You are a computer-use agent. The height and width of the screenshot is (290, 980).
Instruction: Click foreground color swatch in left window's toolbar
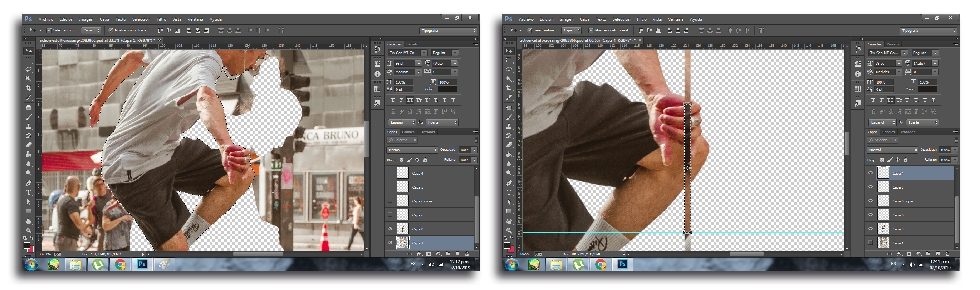26,245
